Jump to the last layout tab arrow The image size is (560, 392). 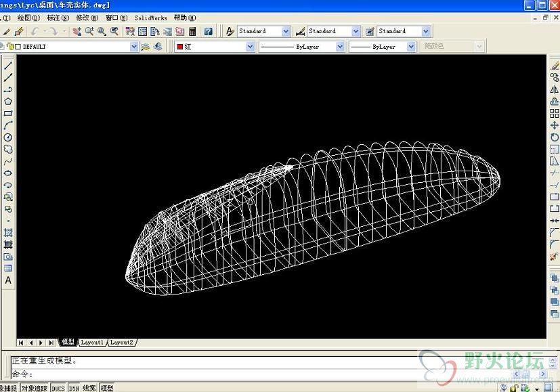51,343
